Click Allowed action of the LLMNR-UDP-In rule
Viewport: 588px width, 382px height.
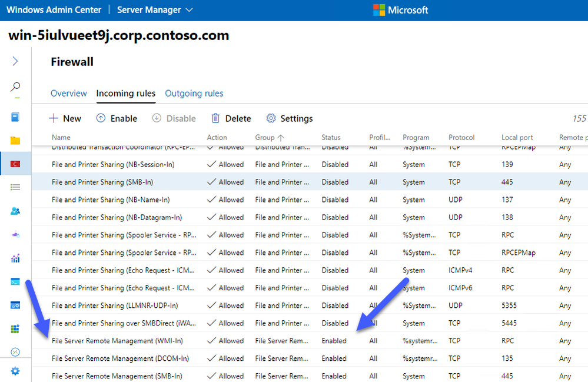225,305
